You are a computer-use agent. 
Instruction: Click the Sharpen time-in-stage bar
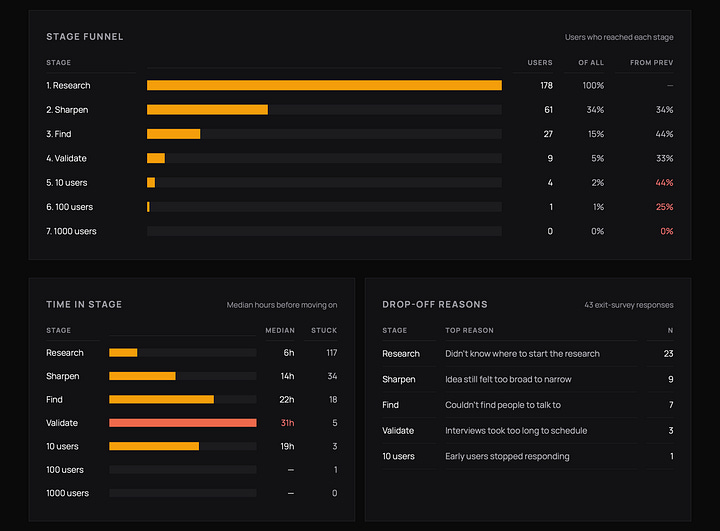coord(142,376)
